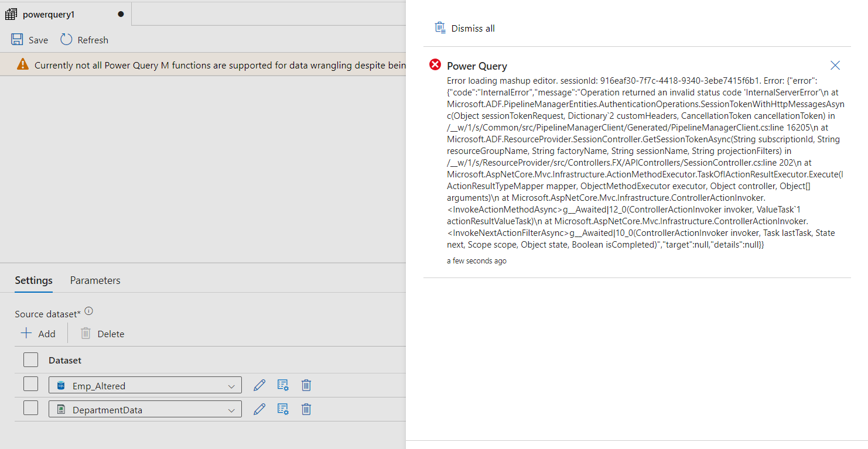The height and width of the screenshot is (449, 868).
Task: Check the Emp_Altered row checkbox
Action: pos(31,384)
